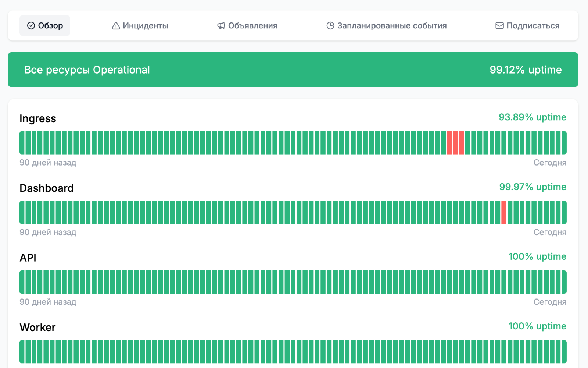
Task: Select the last red outage bar in Ingress
Action: [x=462, y=143]
